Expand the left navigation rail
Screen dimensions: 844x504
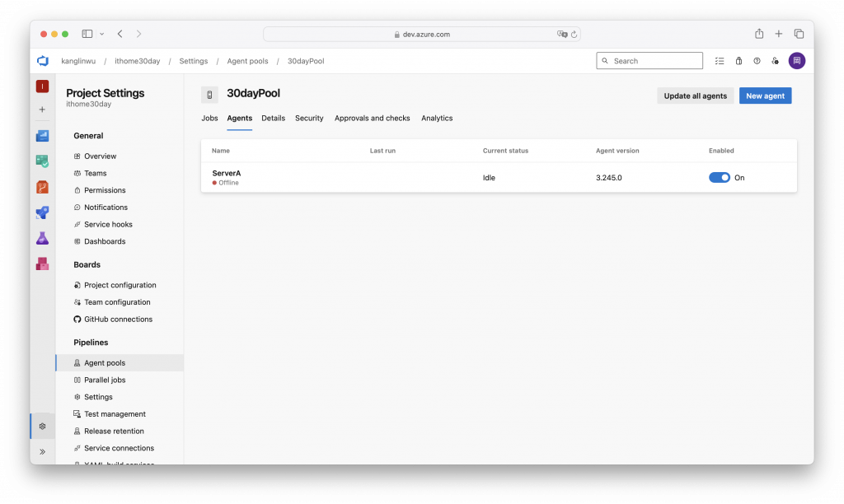tap(43, 452)
